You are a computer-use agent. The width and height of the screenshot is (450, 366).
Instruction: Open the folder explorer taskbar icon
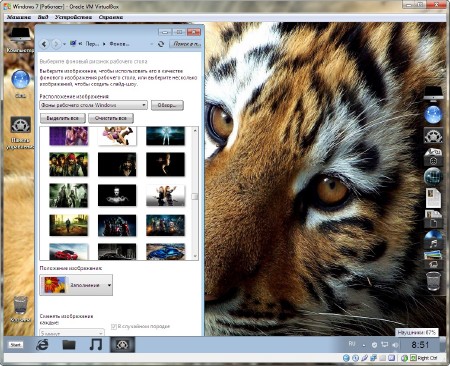coord(69,345)
